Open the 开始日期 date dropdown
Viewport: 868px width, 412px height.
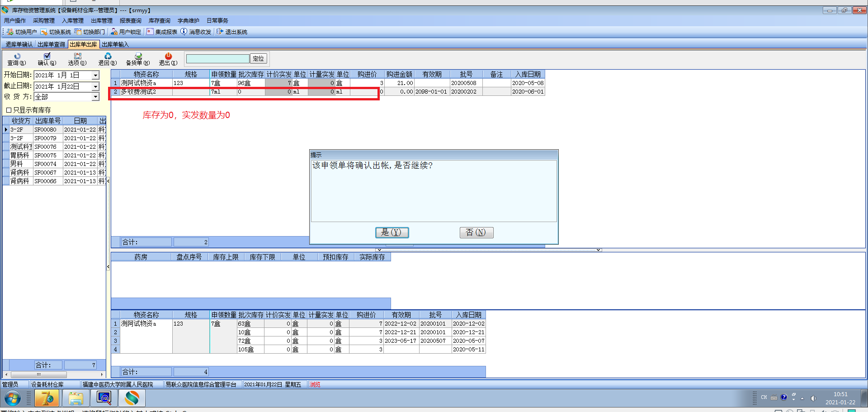tap(95, 75)
